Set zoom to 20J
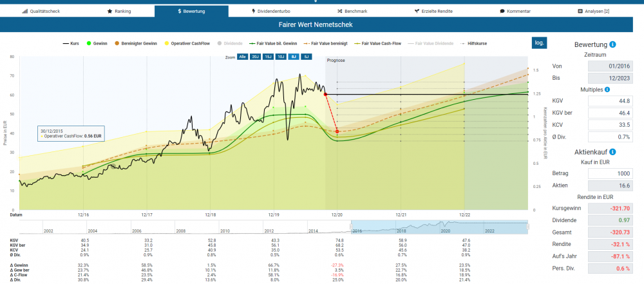Screen dimensions: 644x284 tap(254, 57)
